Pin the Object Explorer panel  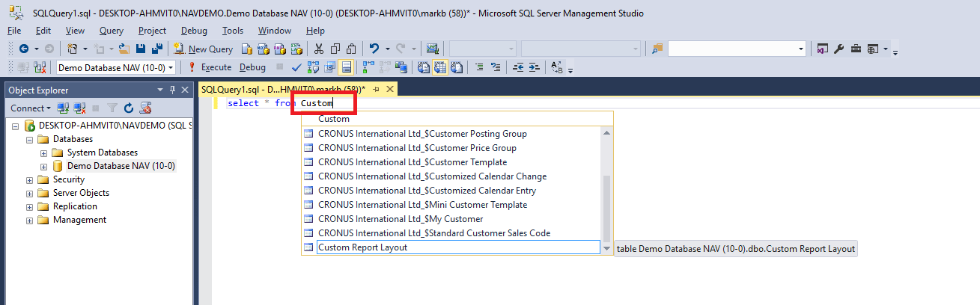click(x=172, y=90)
